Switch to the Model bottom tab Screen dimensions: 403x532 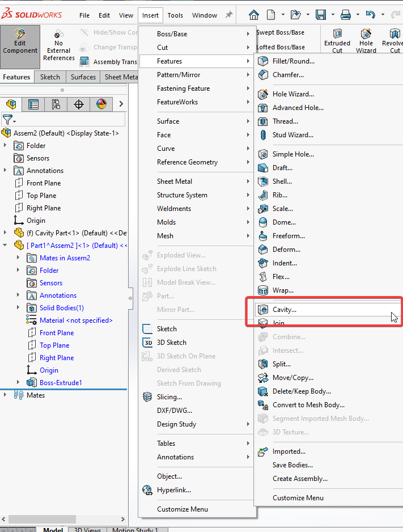click(x=53, y=529)
